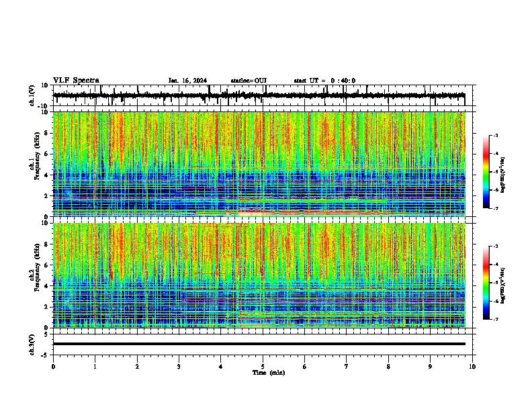Click the ch.3 flat black trace

(259, 344)
